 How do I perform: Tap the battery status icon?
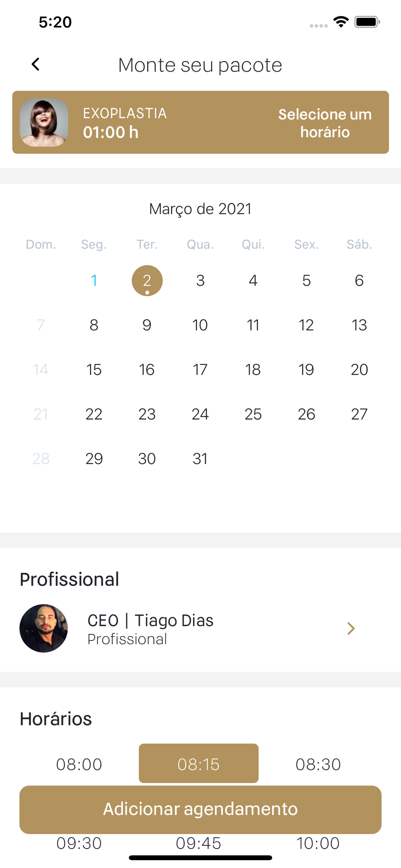[367, 22]
